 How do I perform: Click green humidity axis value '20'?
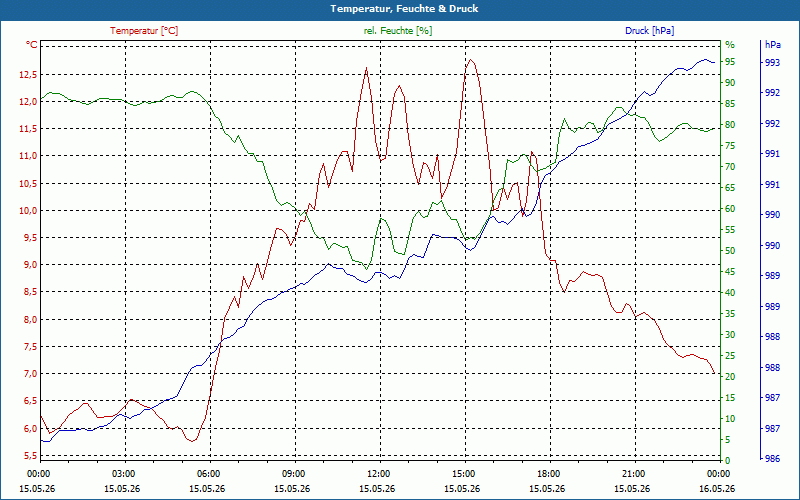point(730,377)
